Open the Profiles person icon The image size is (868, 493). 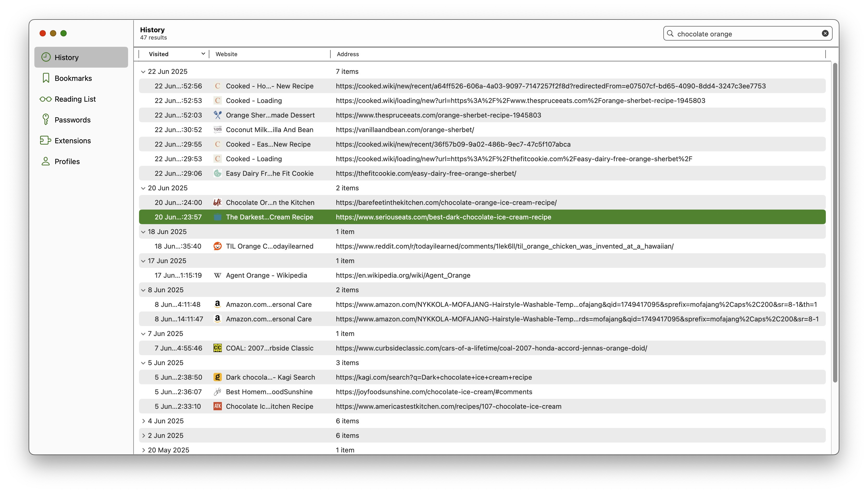tap(45, 161)
